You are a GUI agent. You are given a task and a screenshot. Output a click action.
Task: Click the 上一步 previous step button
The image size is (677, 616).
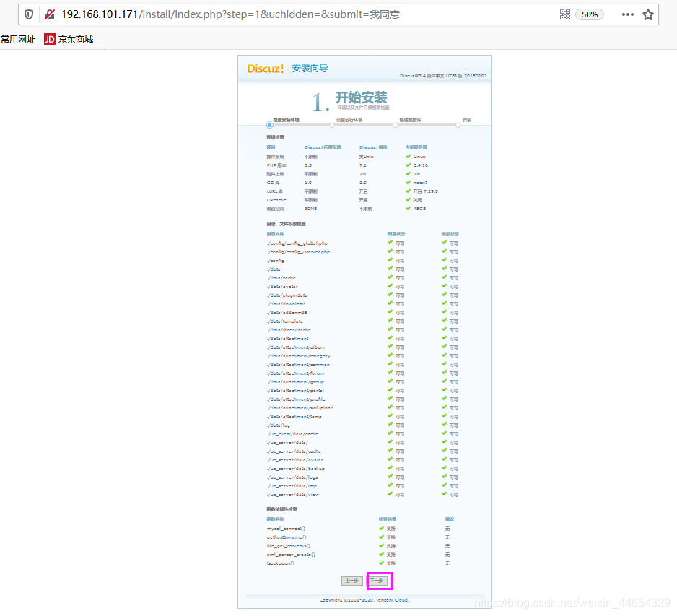coord(352,581)
